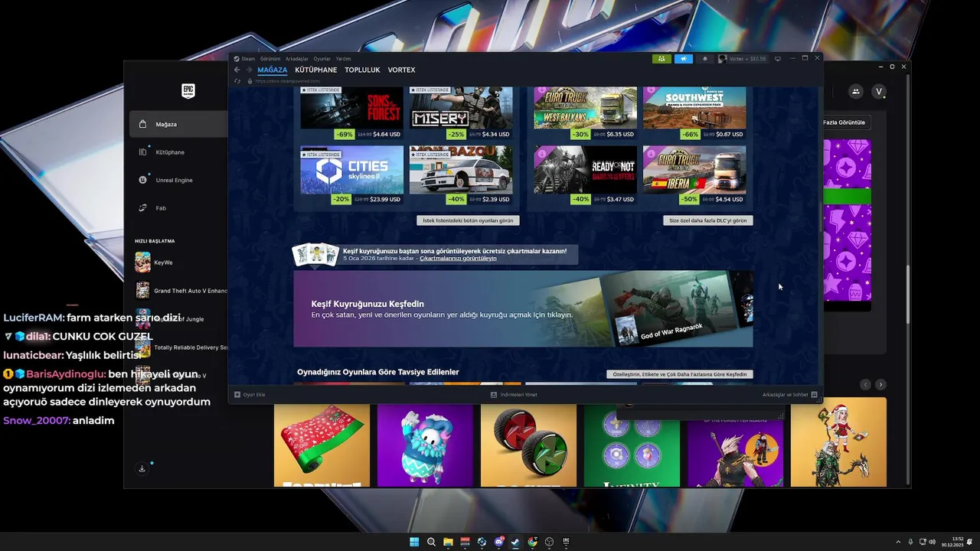Click Size özel daha fazla DLC'yi görün
This screenshot has width=980, height=551.
tap(707, 220)
